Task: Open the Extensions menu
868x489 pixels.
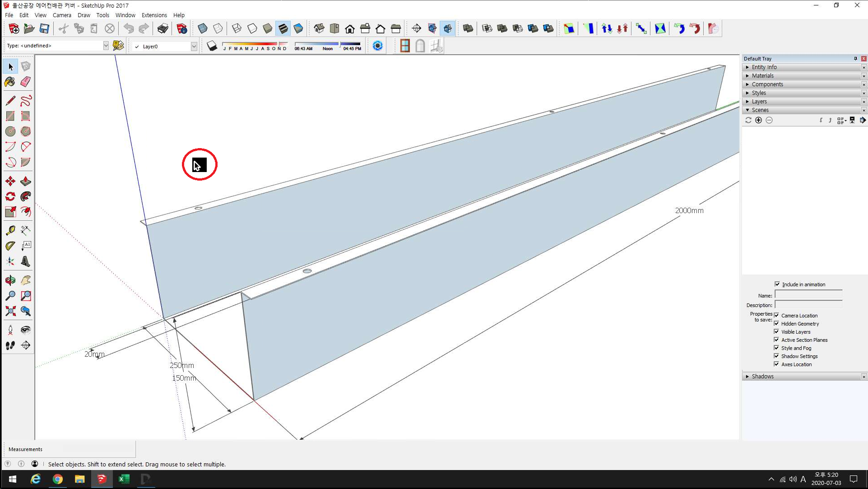Action: 154,15
